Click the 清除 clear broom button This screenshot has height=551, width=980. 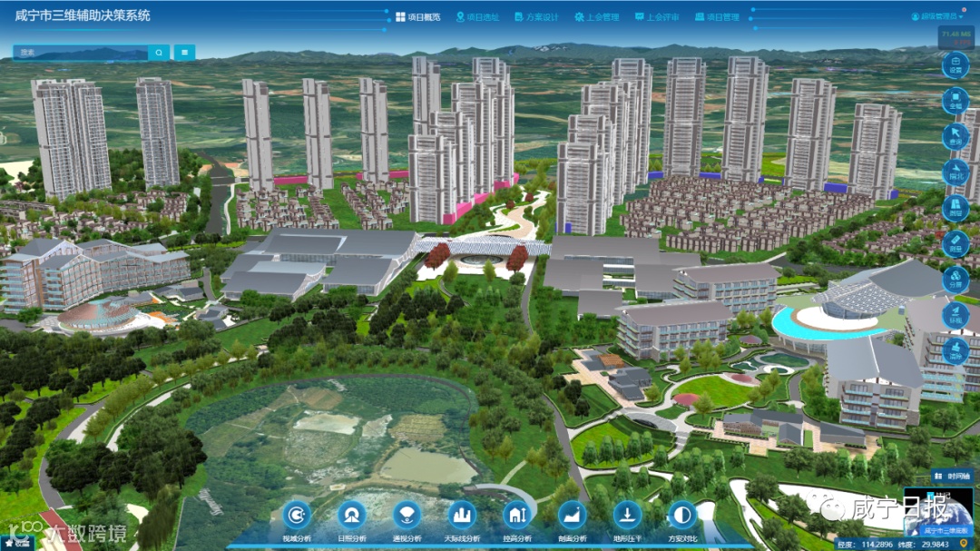tap(955, 350)
